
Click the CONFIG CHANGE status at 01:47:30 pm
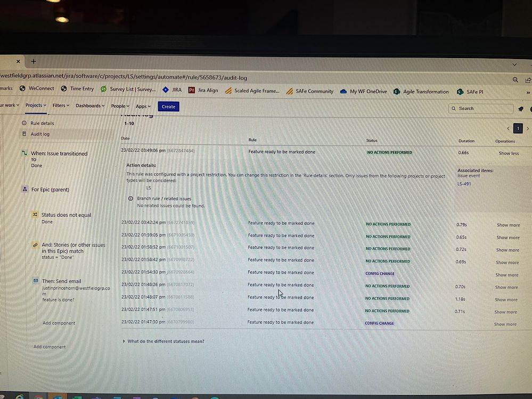point(379,323)
